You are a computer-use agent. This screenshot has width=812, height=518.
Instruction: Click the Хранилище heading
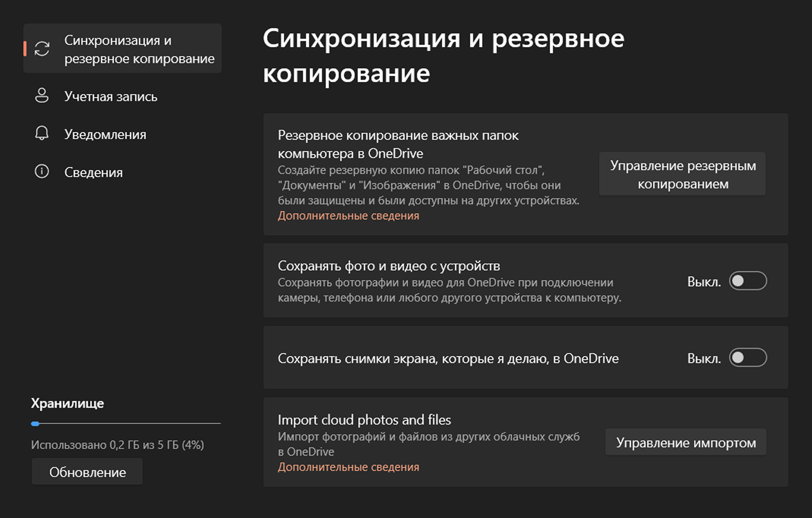[67, 403]
